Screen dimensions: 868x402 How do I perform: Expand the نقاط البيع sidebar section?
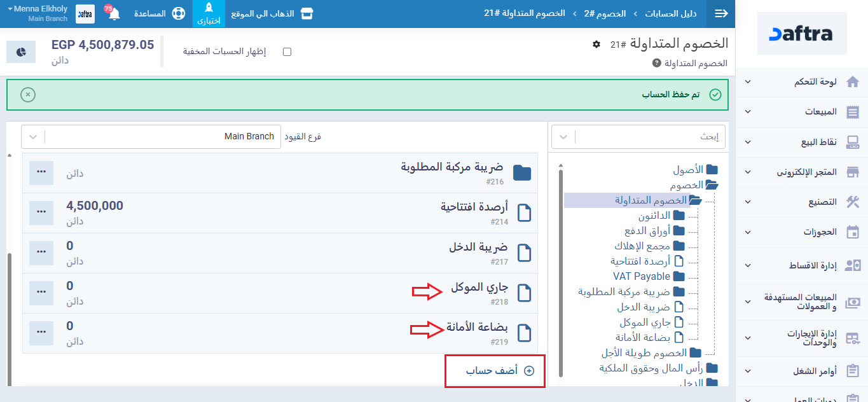click(804, 142)
